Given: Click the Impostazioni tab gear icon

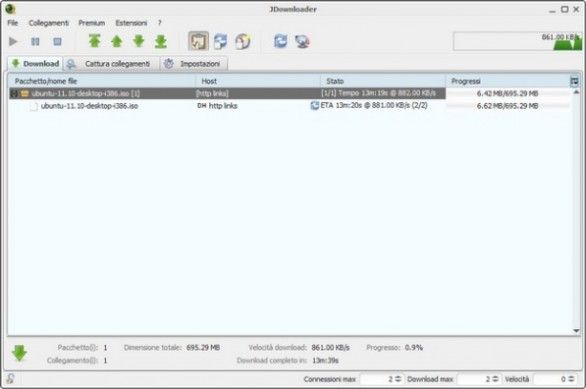Looking at the screenshot, I should coord(169,64).
